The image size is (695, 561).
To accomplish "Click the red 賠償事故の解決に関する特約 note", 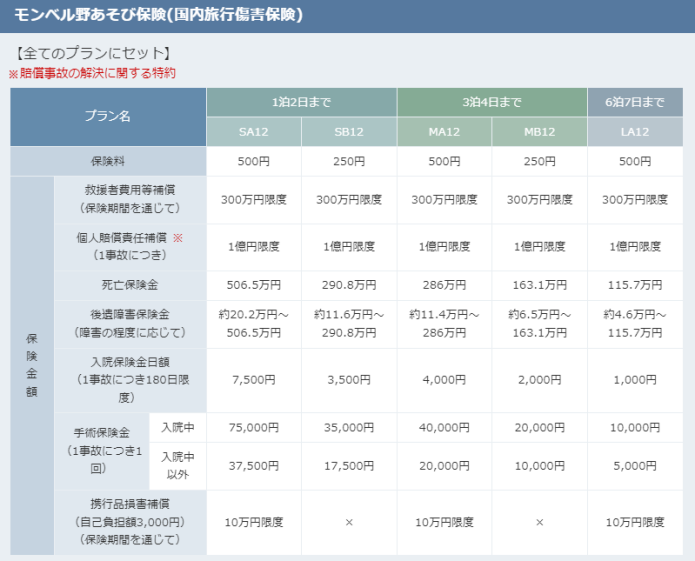I will point(92,73).
